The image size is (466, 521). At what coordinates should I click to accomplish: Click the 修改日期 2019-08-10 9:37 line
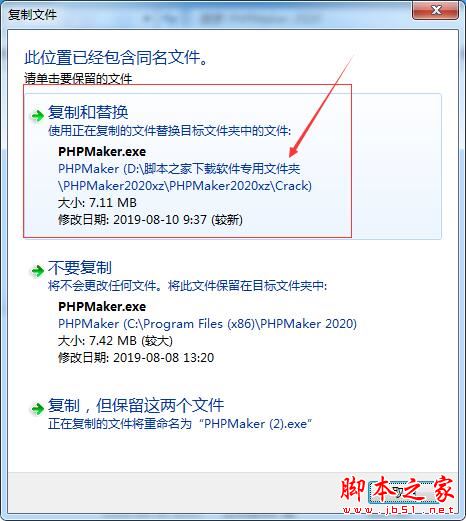tap(150, 220)
